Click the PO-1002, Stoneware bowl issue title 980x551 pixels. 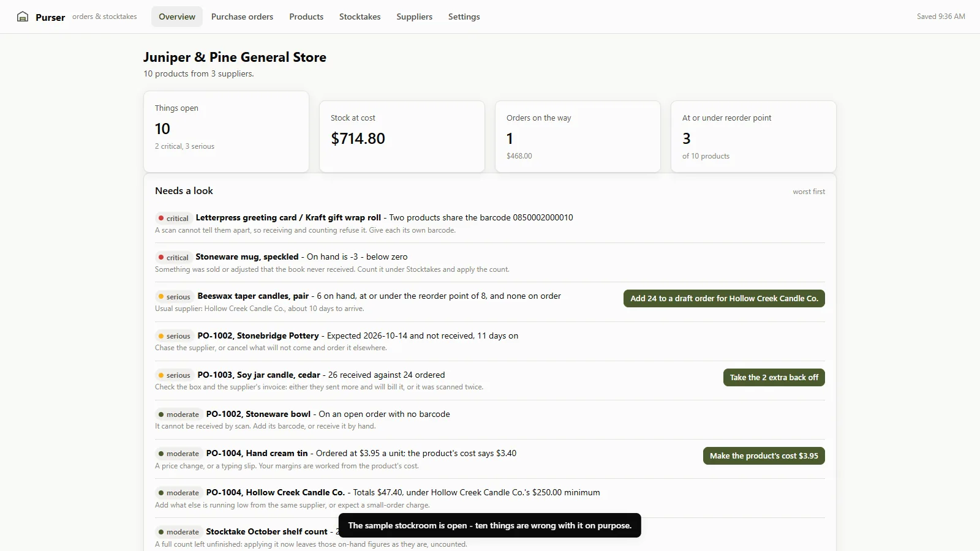pos(258,414)
